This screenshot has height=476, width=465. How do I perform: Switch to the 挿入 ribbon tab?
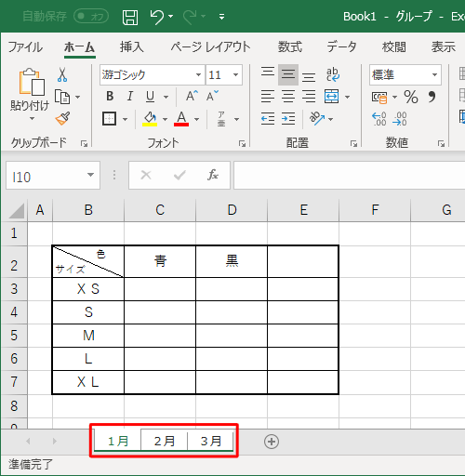132,47
